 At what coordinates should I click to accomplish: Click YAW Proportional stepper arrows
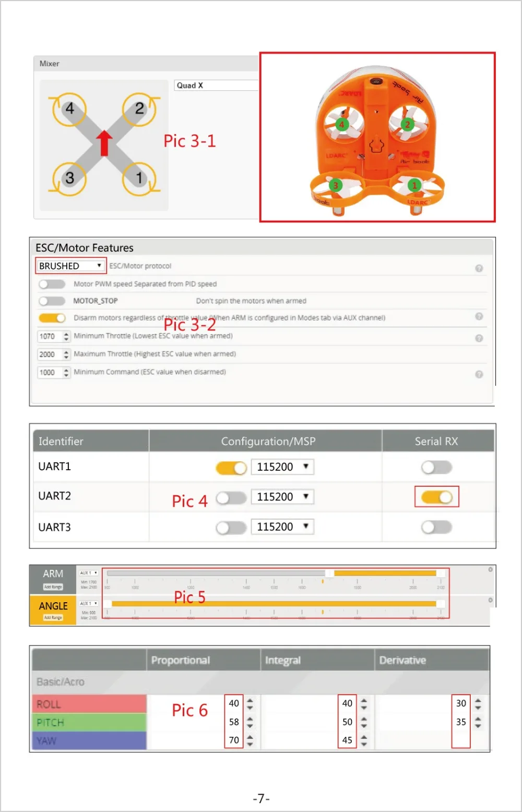click(250, 741)
